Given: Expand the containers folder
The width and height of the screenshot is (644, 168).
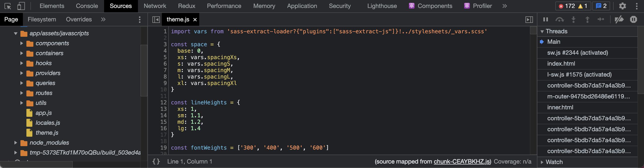Looking at the screenshot, I should (x=21, y=53).
